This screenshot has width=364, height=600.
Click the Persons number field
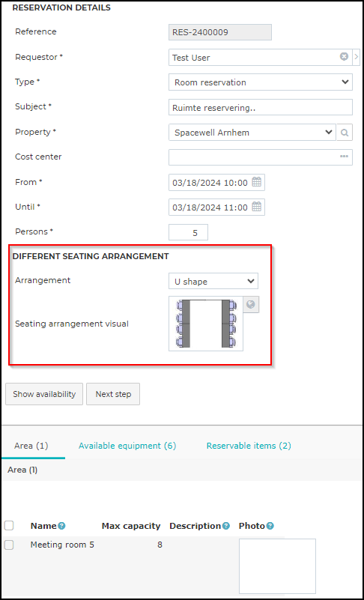click(x=188, y=232)
